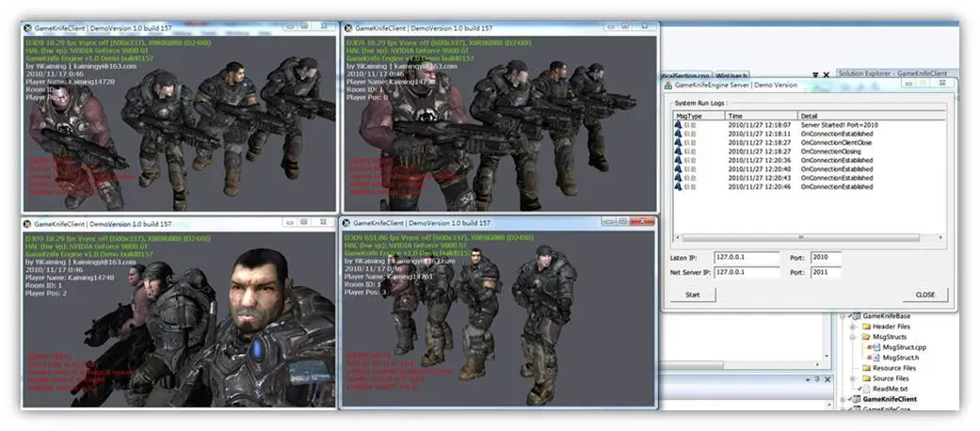Screen dimensions: 980x431
Task: Click title bar icon of client running 651.86 fps
Action: click(x=345, y=222)
